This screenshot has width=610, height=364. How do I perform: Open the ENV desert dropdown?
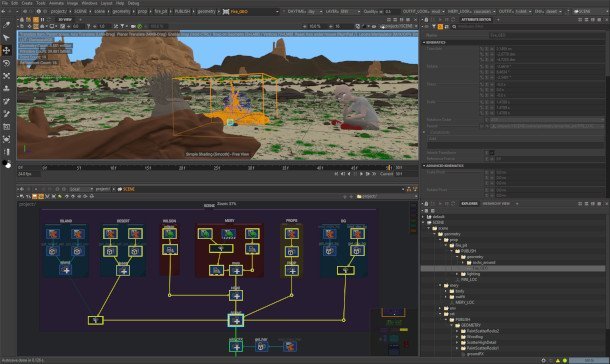(x=548, y=12)
